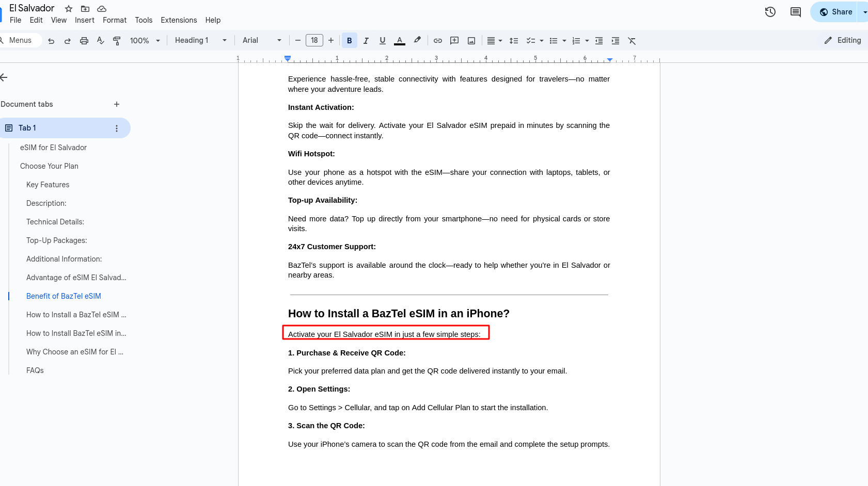Select the Paint format tool

(x=117, y=41)
